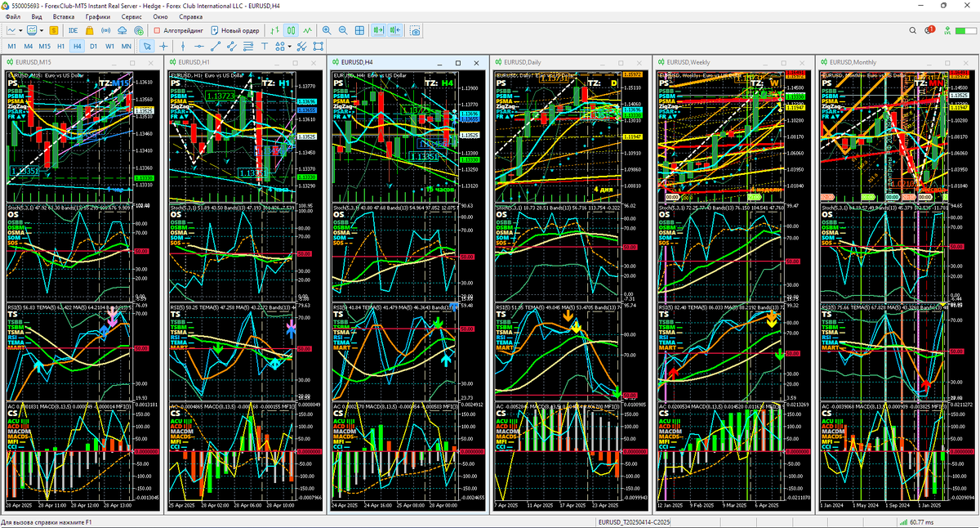Open the Вид menu
Viewport: 980px width, 528px height.
37,16
